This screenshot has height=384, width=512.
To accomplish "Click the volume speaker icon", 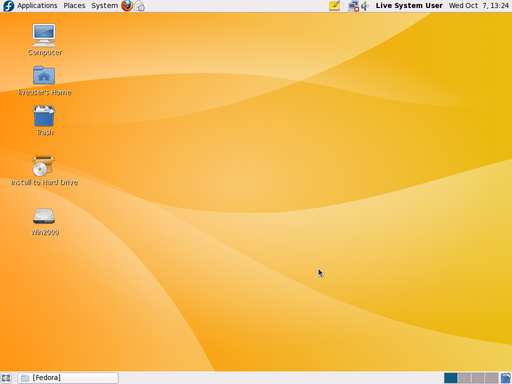I will tap(365, 6).
